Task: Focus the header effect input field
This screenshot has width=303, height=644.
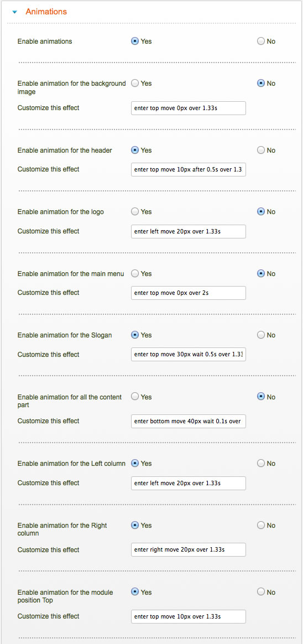Action: coord(189,170)
